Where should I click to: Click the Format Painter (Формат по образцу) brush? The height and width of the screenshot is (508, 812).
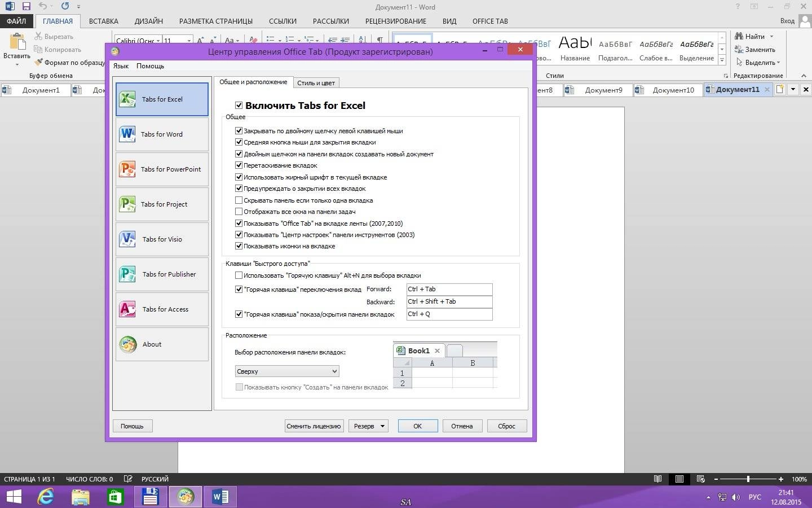(38, 63)
